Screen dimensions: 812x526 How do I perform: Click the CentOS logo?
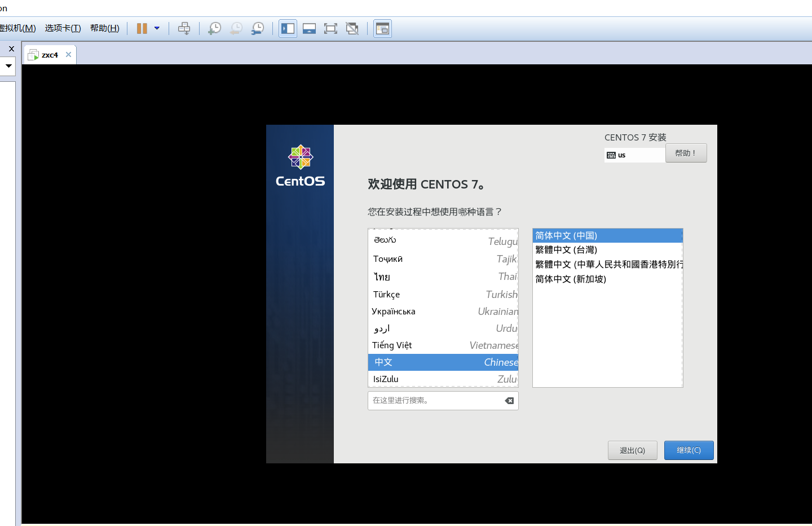301,165
